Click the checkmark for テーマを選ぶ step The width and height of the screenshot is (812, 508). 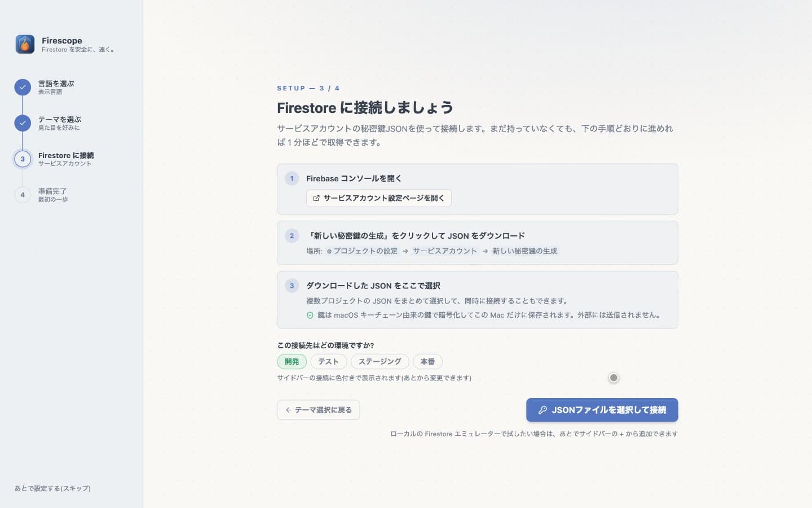pyautogui.click(x=23, y=123)
